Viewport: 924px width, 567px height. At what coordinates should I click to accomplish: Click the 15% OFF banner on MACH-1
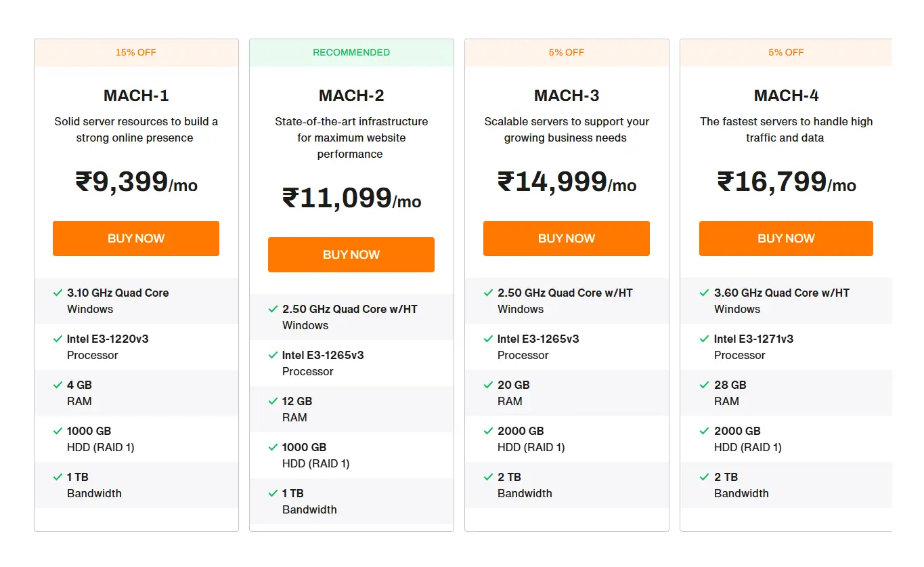pos(135,52)
